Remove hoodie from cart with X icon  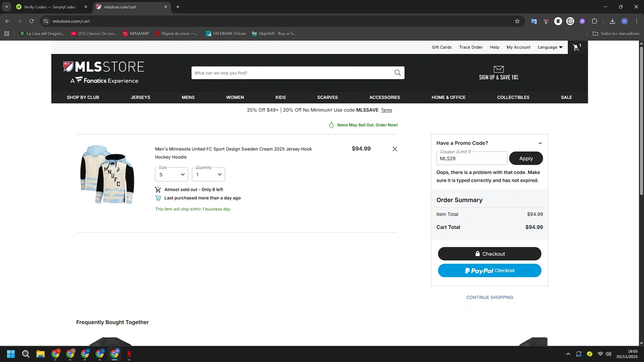pos(395,149)
